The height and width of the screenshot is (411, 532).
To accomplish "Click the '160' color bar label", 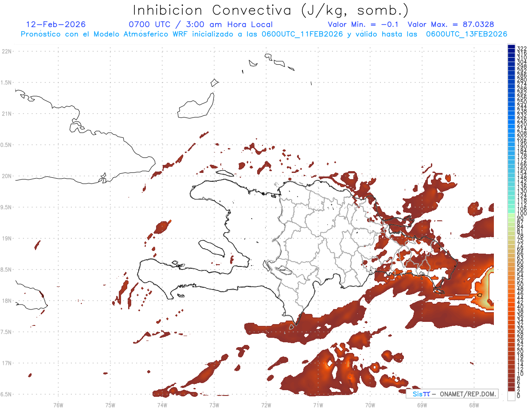I will (522, 169).
